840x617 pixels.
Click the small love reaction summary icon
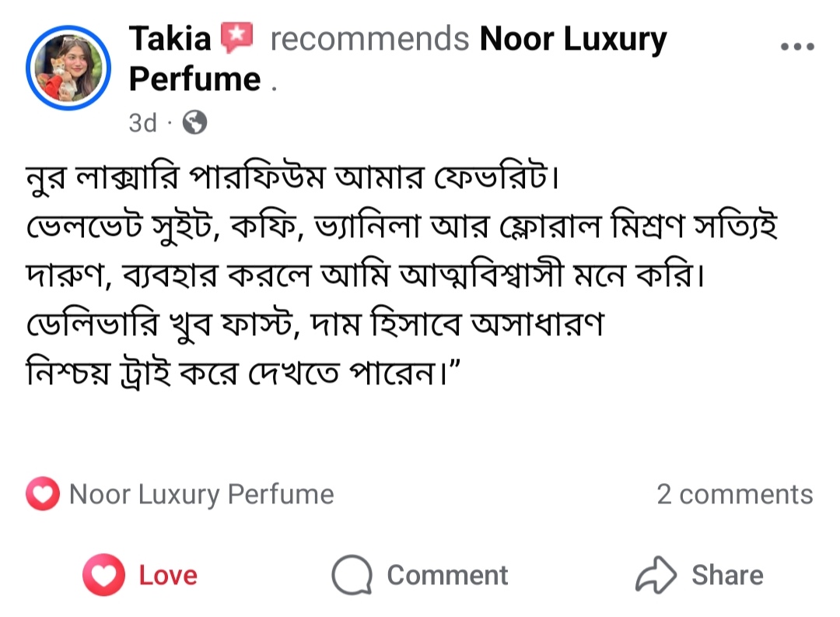pyautogui.click(x=42, y=494)
